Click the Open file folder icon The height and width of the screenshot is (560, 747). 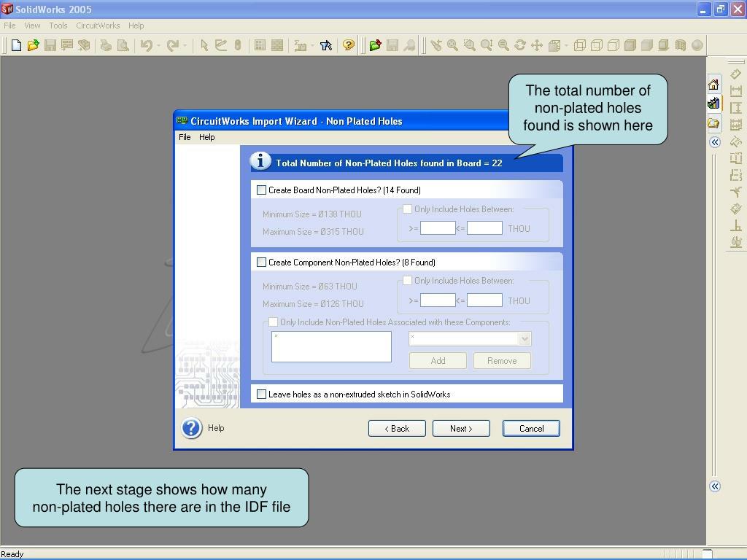coord(33,45)
